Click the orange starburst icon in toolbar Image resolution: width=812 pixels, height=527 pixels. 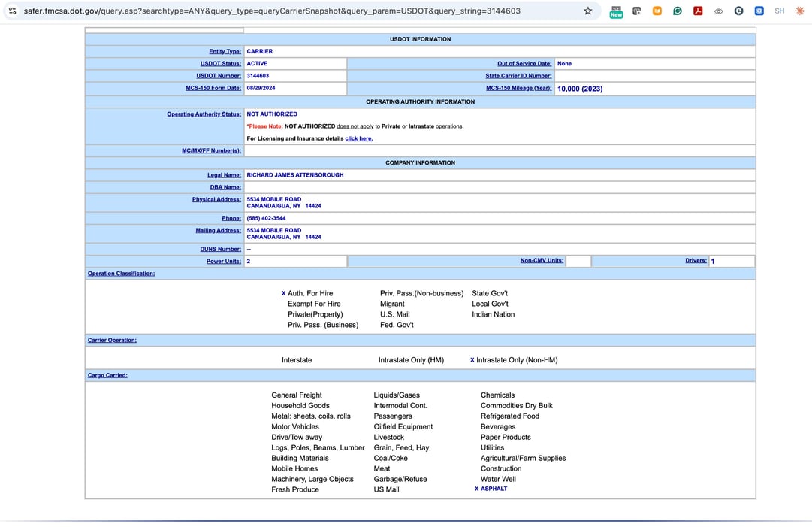pyautogui.click(x=800, y=11)
